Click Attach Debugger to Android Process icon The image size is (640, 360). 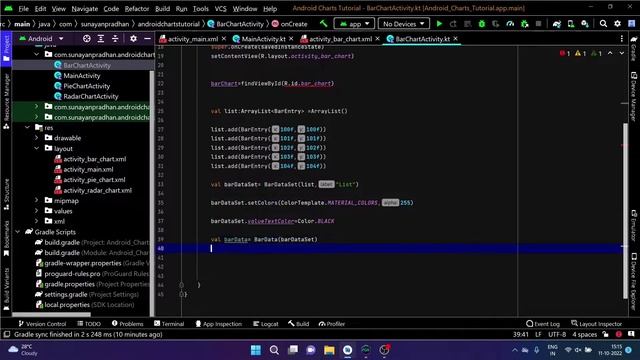click(x=524, y=24)
